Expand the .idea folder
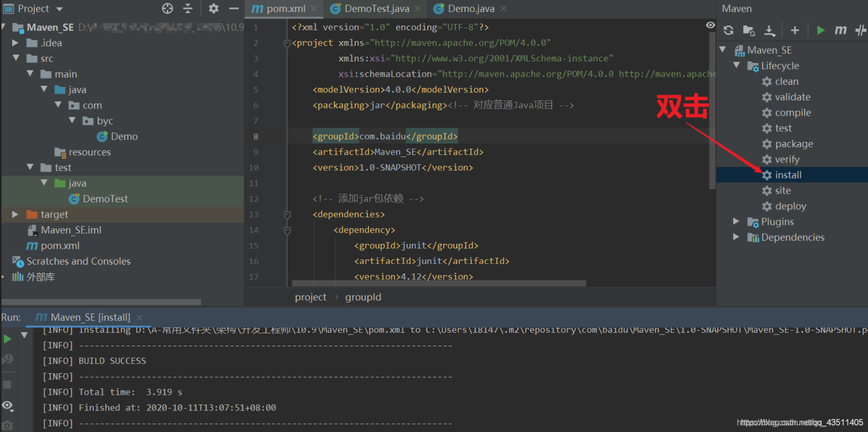Viewport: 868px width, 432px height. [x=15, y=43]
